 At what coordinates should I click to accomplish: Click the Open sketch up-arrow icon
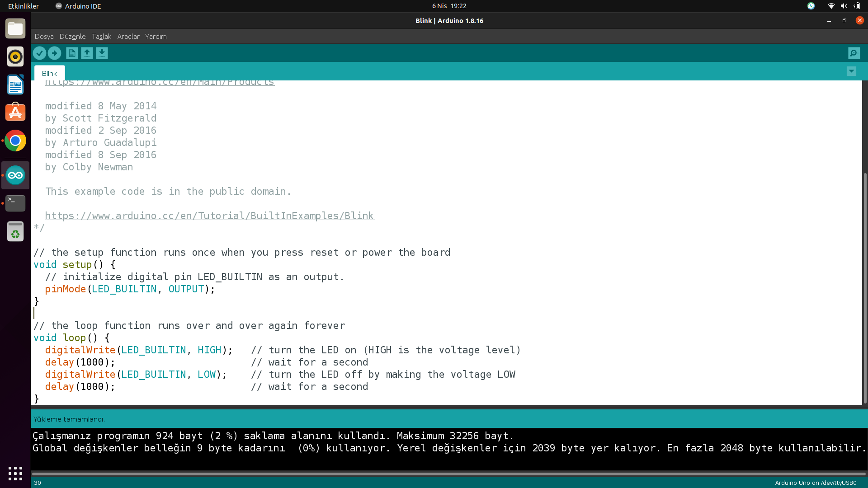[x=87, y=53]
